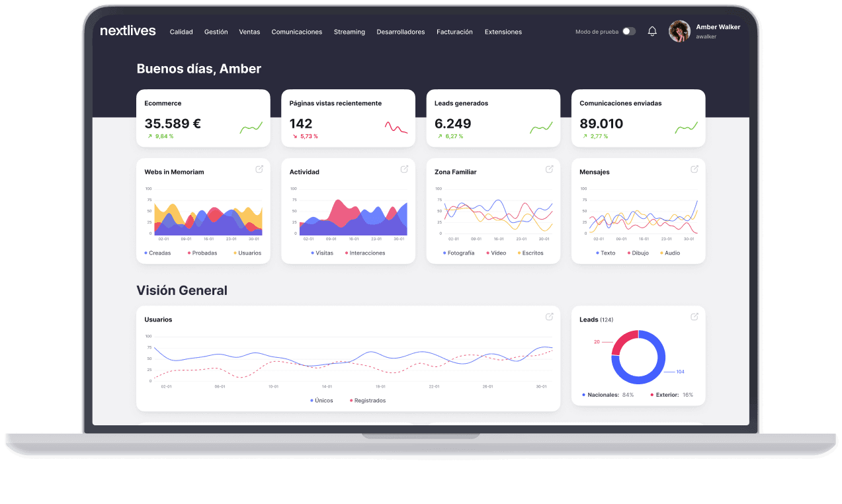Open the Facturación menu
Image resolution: width=842 pixels, height=504 pixels.
(454, 32)
